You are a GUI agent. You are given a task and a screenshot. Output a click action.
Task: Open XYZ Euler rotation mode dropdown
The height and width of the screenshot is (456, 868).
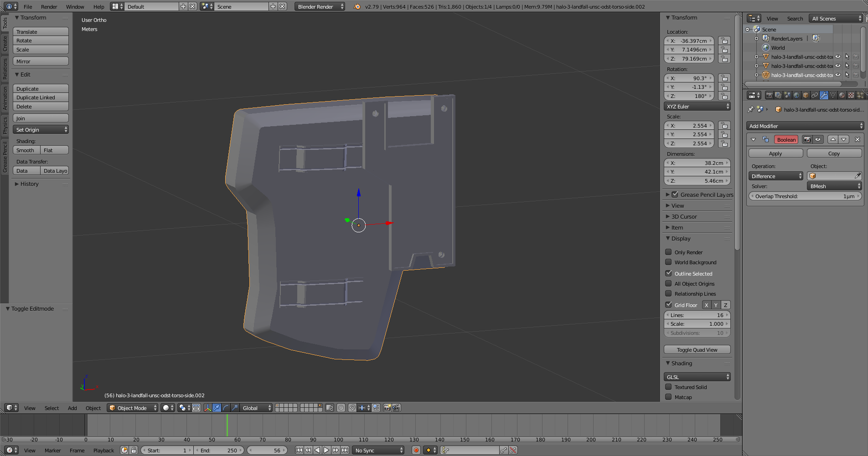click(697, 106)
